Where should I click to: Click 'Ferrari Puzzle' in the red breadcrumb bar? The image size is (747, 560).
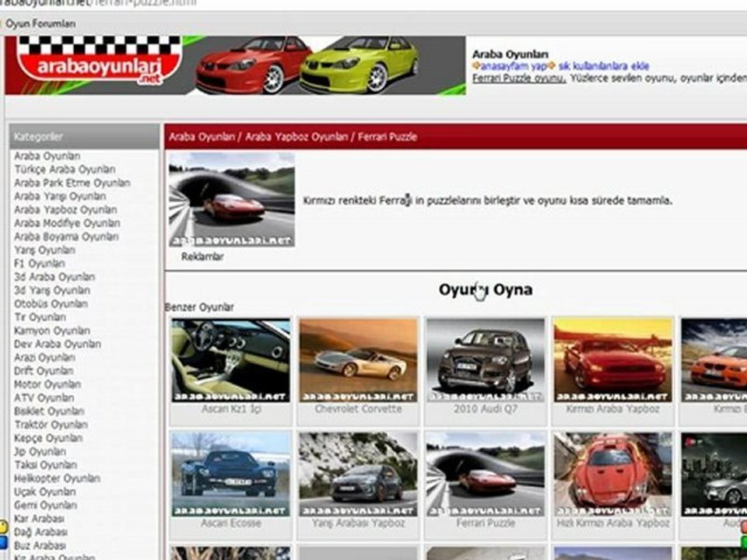pos(388,137)
